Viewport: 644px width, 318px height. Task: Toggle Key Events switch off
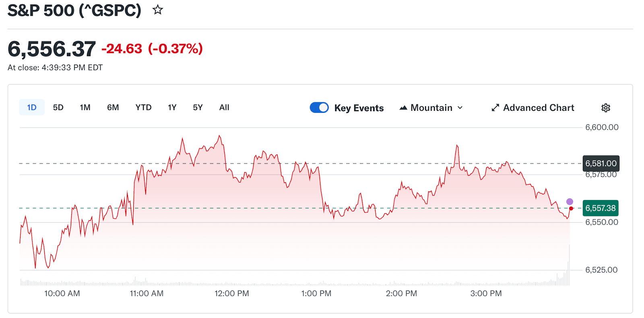coord(319,108)
